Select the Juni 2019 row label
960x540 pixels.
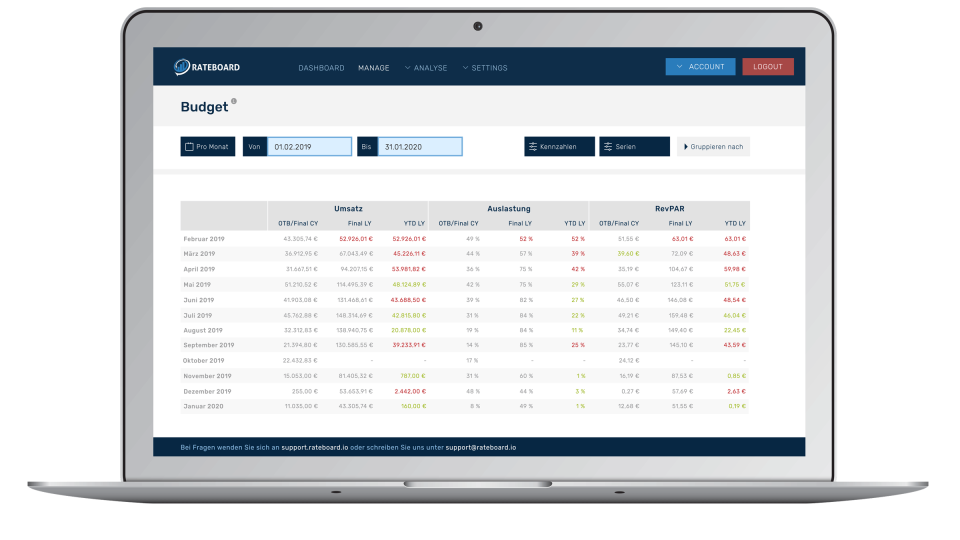pyautogui.click(x=199, y=300)
